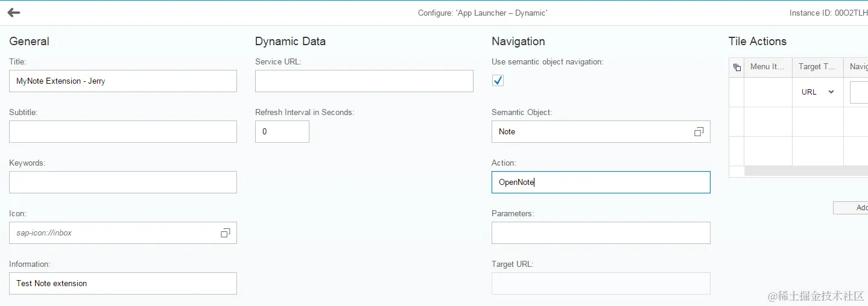Click the Menu Item column header
868x306 pixels.
click(x=768, y=67)
